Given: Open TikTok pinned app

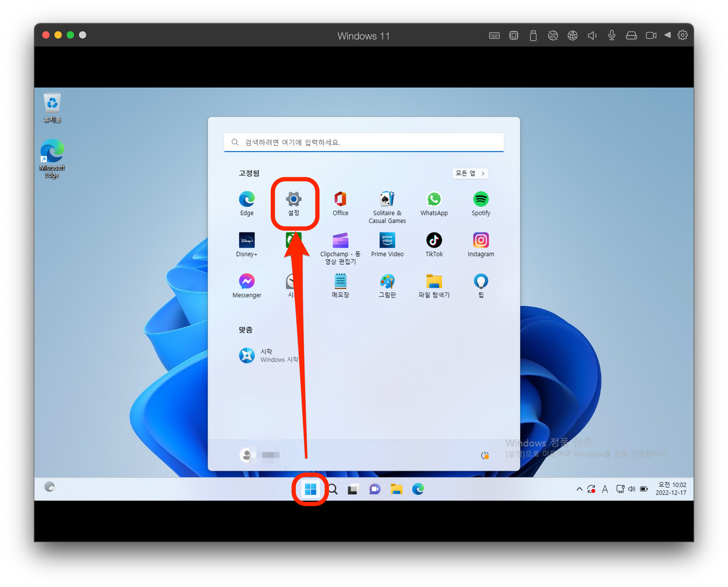Looking at the screenshot, I should (x=434, y=245).
